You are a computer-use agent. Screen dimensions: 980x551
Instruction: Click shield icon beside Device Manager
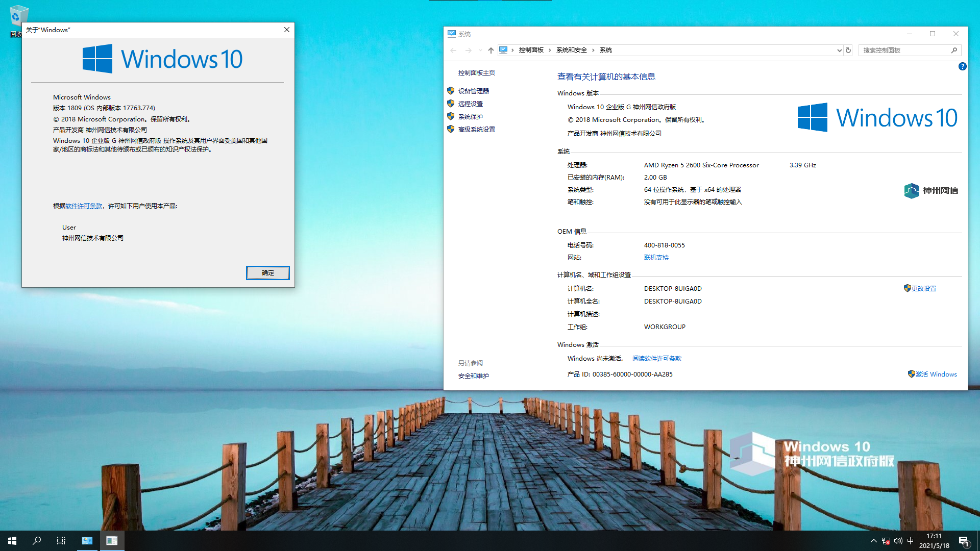coord(451,91)
